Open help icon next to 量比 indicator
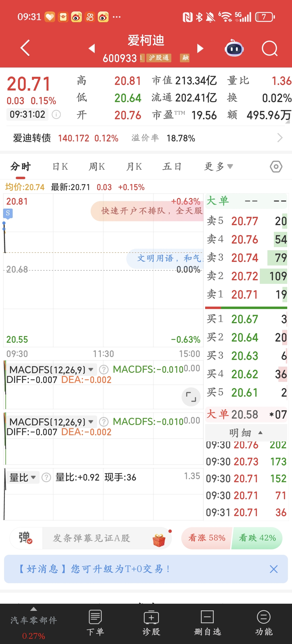The height and width of the screenshot is (644, 292). [x=46, y=477]
